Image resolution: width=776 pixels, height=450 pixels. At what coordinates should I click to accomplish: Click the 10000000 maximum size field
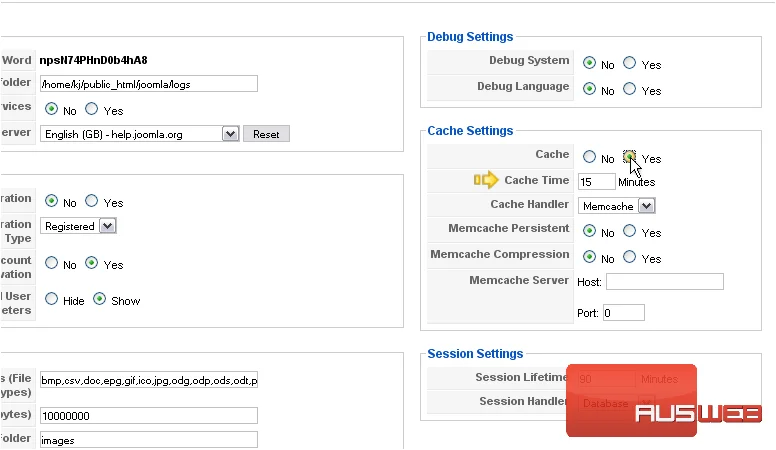click(149, 416)
